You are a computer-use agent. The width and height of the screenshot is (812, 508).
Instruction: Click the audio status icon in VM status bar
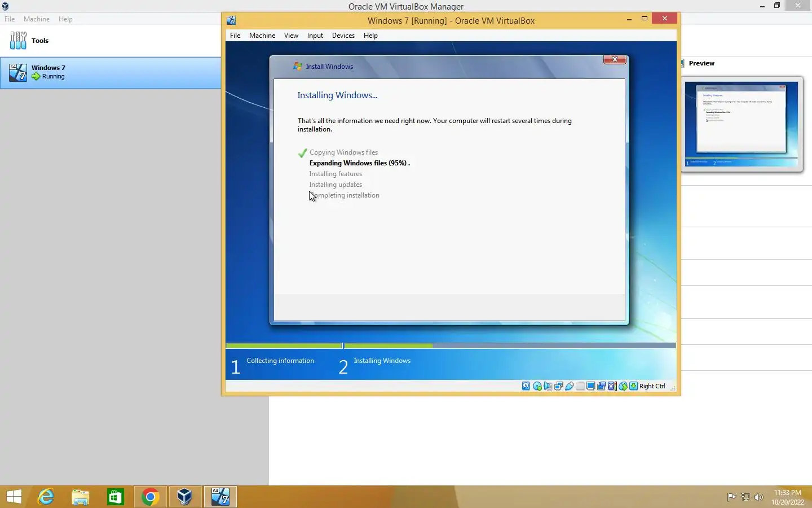[x=548, y=386]
